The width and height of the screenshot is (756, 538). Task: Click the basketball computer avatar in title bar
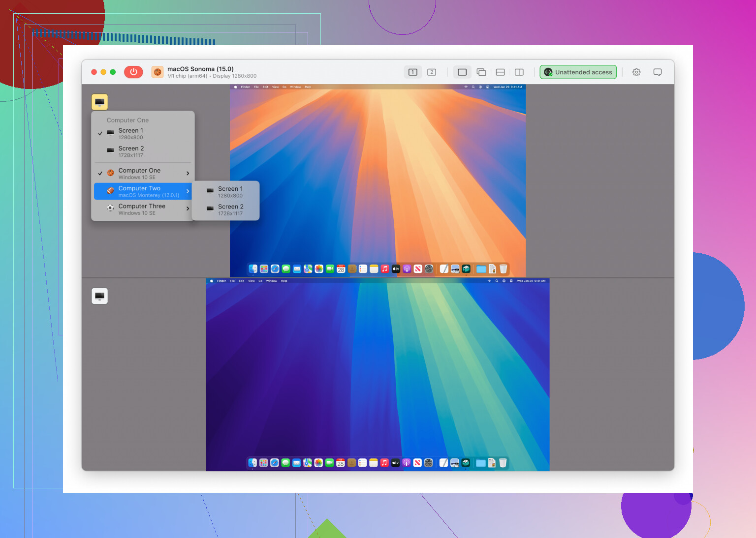click(x=157, y=72)
